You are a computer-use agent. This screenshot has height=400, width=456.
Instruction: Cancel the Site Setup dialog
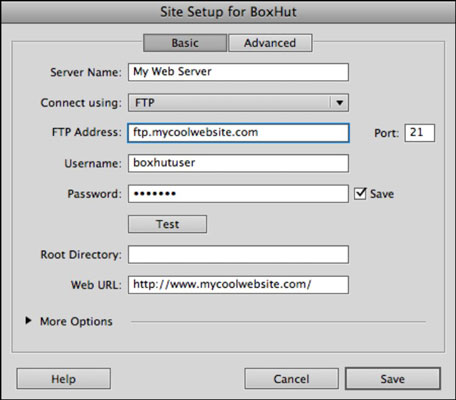(291, 379)
